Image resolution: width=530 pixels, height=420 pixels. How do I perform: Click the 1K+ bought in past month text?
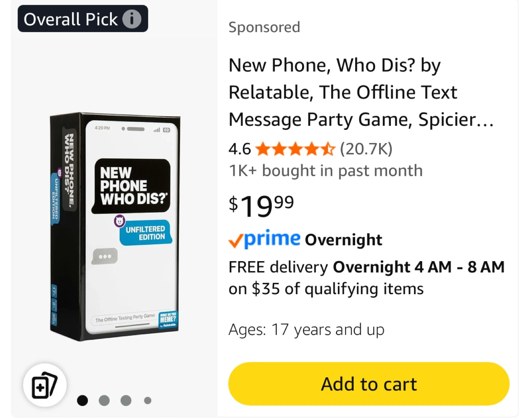[325, 171]
